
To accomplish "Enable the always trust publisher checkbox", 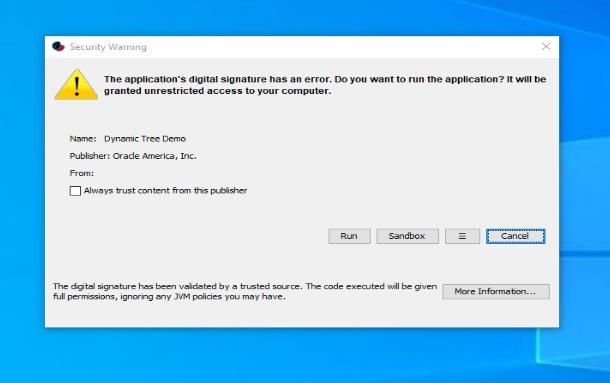I will [x=75, y=191].
